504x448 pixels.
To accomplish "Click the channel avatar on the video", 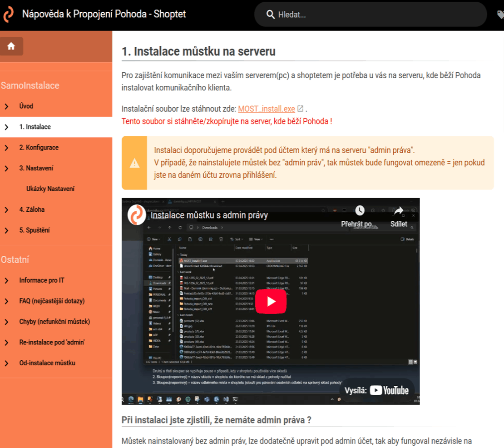I will pos(137,215).
